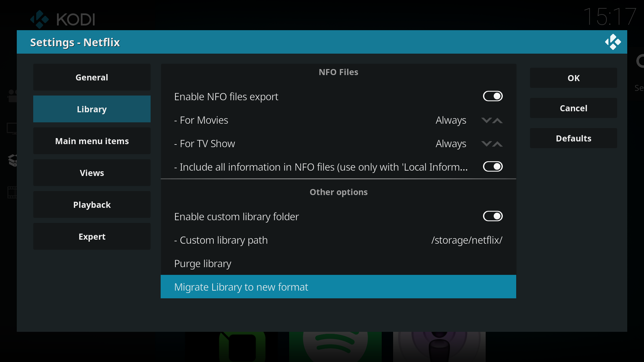Click up arrow for For Movies
Image resolution: width=644 pixels, height=362 pixels.
(497, 120)
